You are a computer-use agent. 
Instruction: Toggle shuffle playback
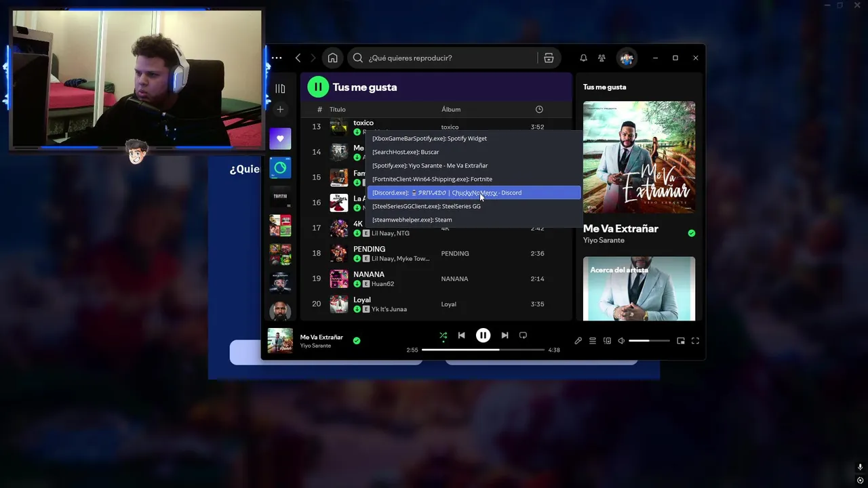pos(443,335)
